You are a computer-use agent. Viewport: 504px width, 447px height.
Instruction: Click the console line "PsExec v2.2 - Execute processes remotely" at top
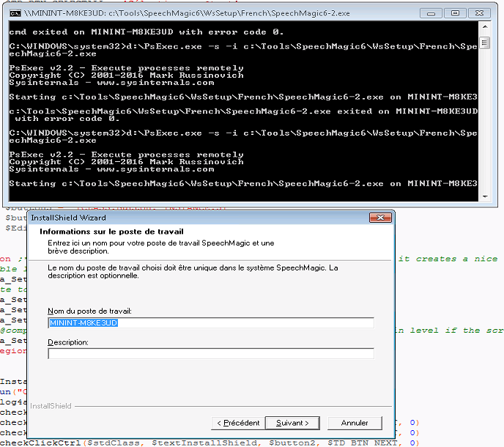tap(126, 68)
